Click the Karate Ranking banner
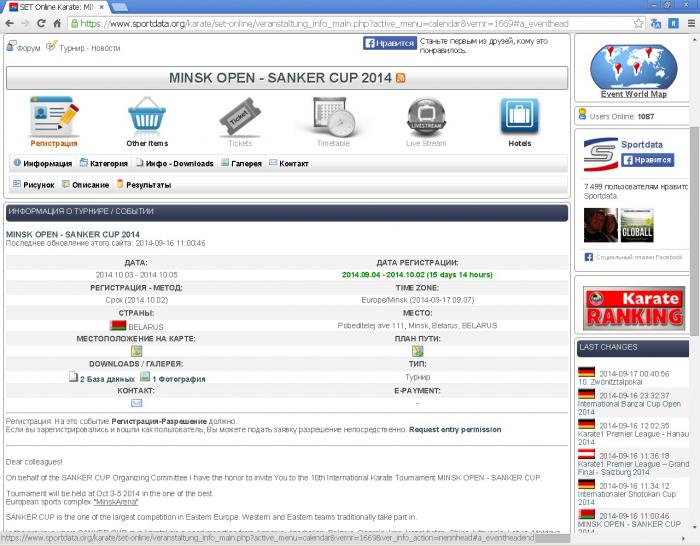 coord(633,308)
